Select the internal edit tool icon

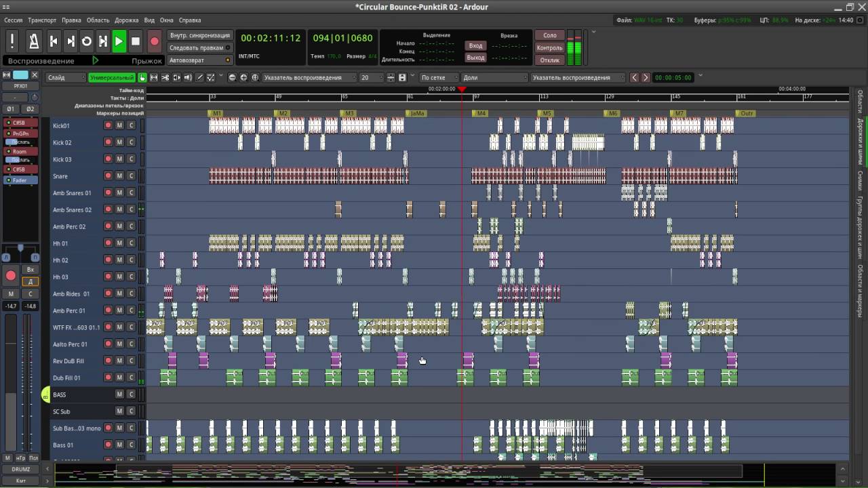210,77
